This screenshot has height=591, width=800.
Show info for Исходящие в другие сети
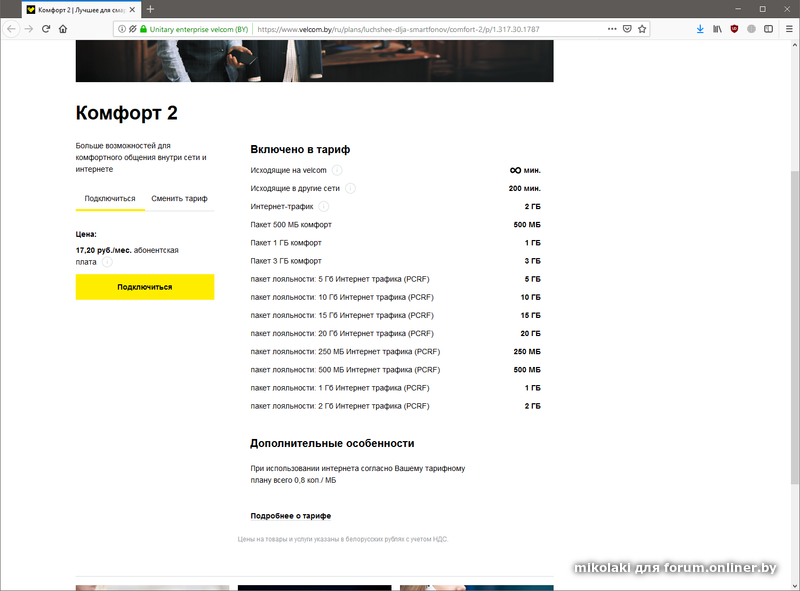350,188
